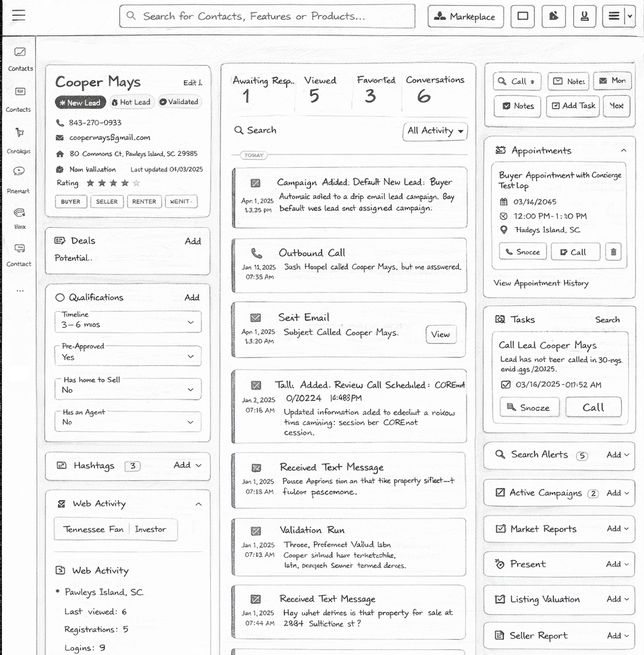Set rating to five stars

[136, 183]
